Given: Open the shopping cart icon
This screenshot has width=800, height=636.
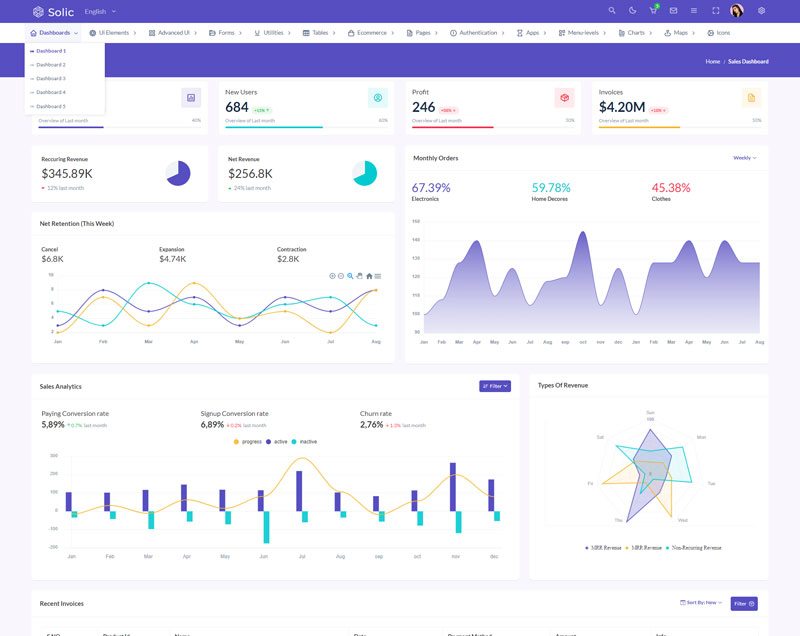Looking at the screenshot, I should (653, 11).
